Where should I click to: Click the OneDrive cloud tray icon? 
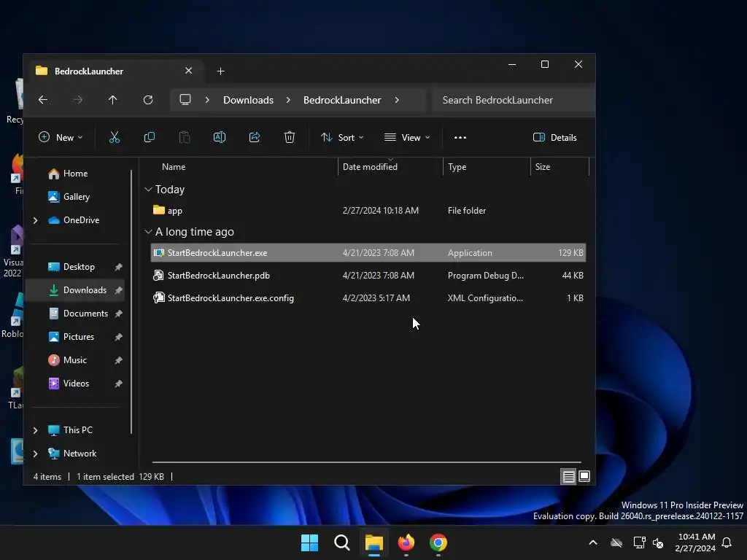pyautogui.click(x=616, y=542)
